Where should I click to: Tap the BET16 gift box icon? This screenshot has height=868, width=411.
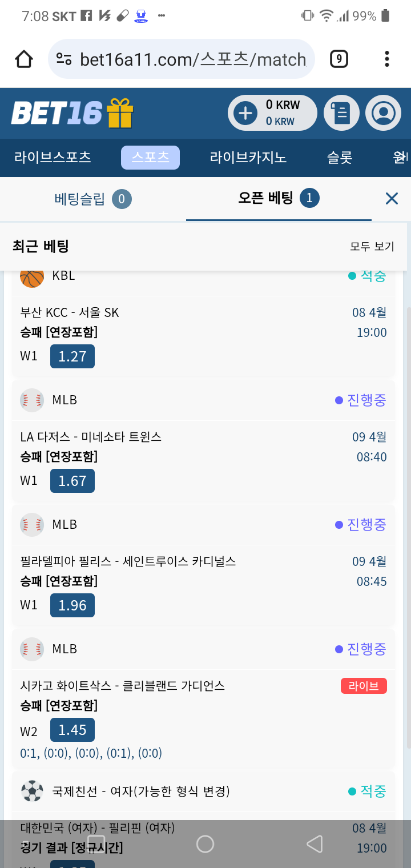[119, 112]
